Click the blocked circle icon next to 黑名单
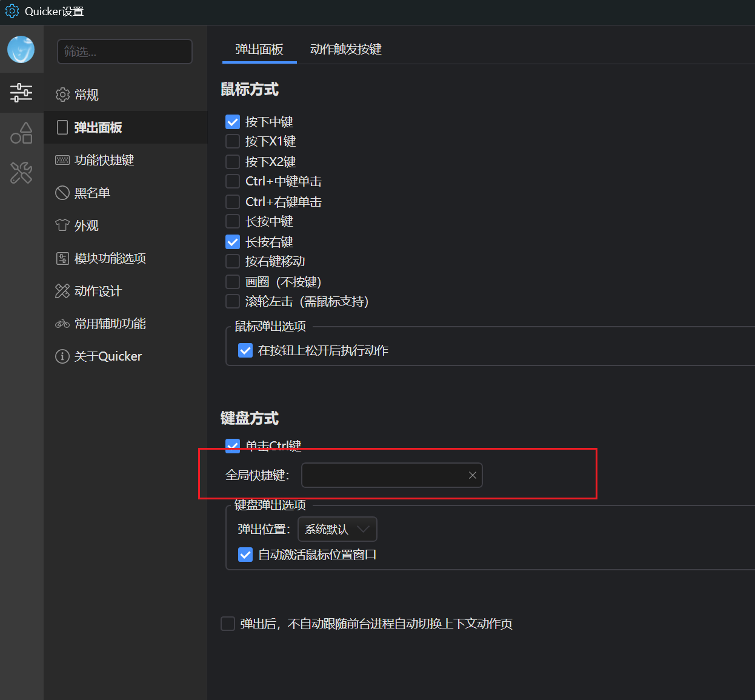The image size is (755, 700). pos(62,193)
